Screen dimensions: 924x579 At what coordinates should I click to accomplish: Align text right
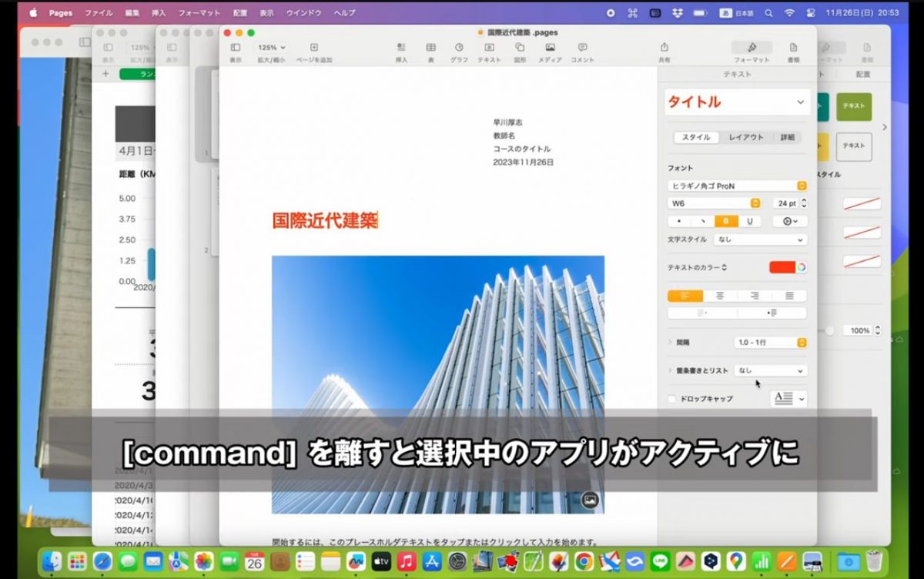pos(755,296)
